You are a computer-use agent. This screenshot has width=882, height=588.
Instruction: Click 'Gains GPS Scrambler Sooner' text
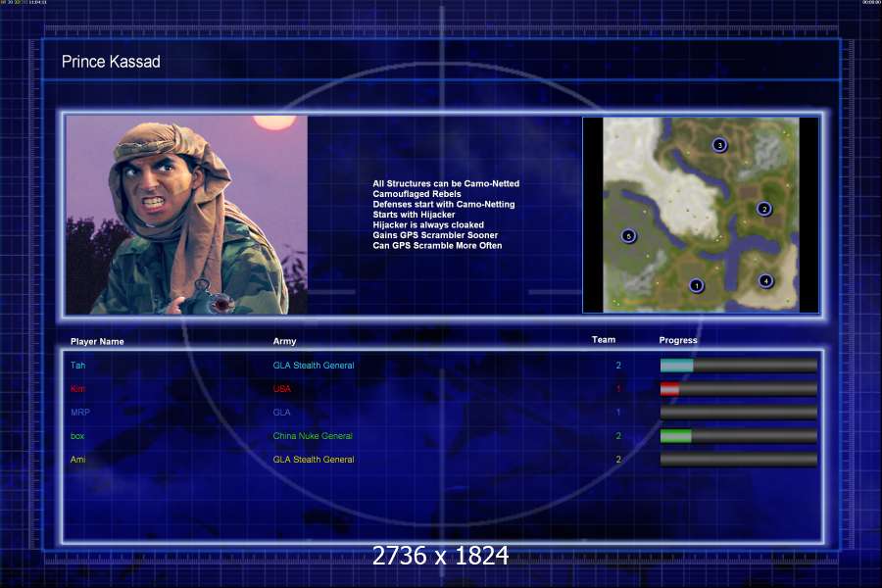435,235
